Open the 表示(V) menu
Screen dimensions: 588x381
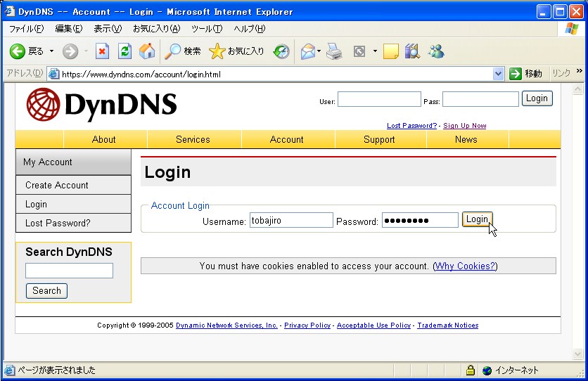pyautogui.click(x=108, y=29)
